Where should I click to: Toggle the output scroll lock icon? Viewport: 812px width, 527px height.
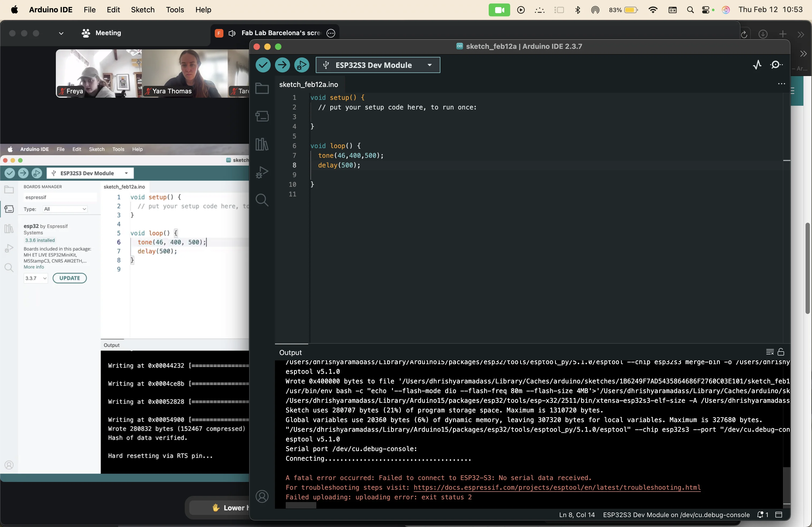[x=781, y=352]
